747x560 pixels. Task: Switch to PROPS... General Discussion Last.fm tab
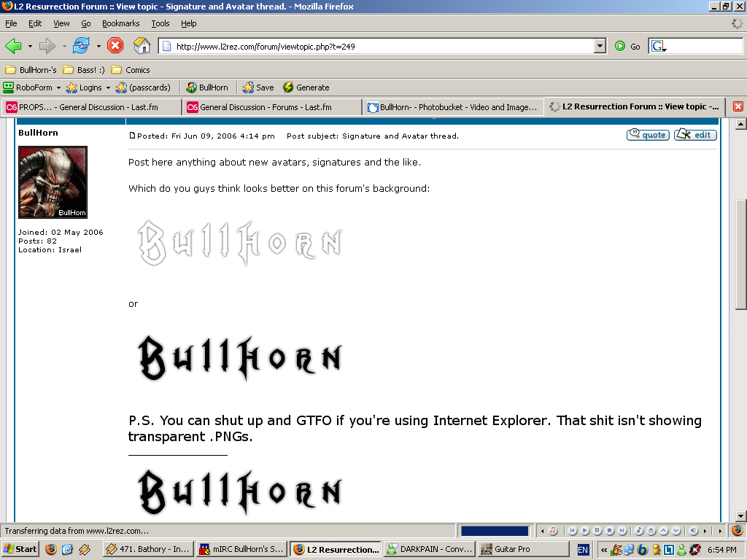pyautogui.click(x=91, y=107)
